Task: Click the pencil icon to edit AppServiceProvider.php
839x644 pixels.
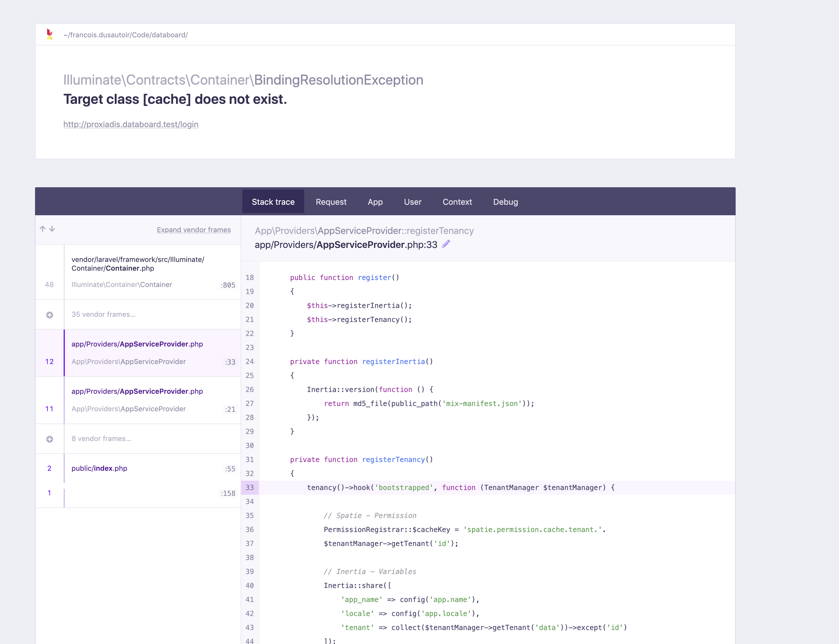Action: pos(446,244)
